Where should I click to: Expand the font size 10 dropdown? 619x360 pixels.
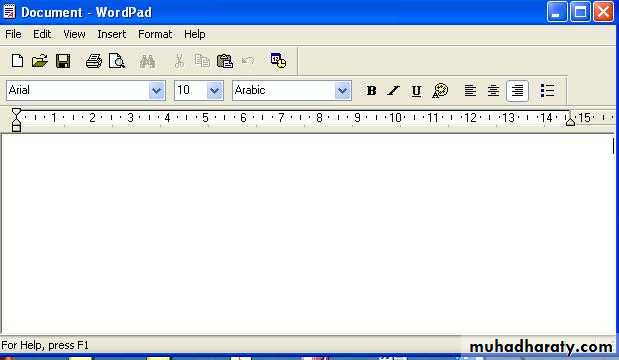[214, 91]
